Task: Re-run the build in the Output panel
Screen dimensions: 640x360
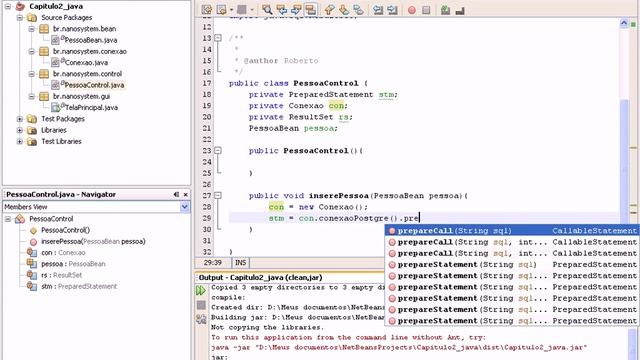Action: (201, 291)
